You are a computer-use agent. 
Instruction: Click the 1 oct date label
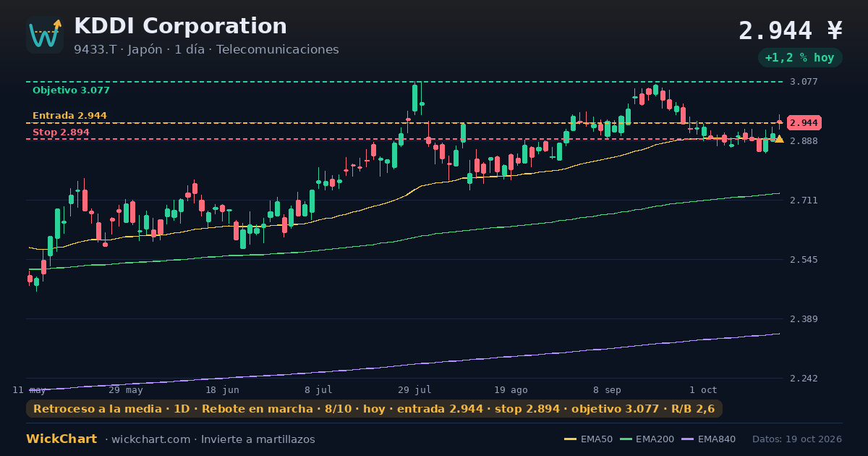click(703, 390)
